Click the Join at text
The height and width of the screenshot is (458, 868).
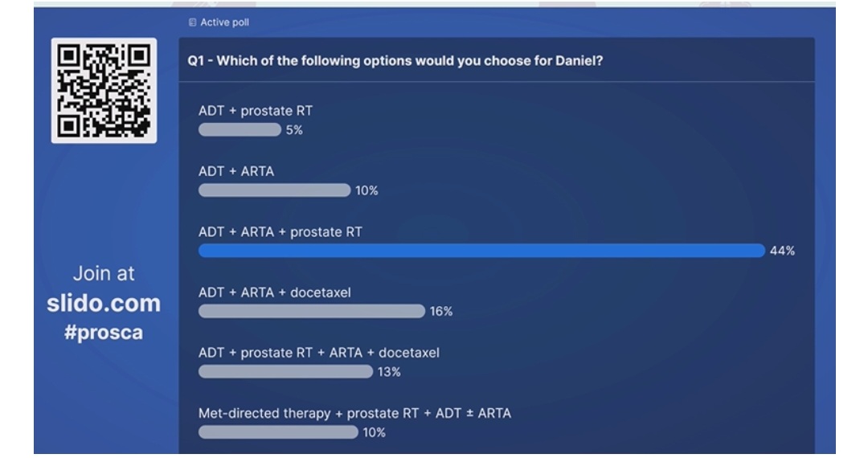tap(104, 273)
